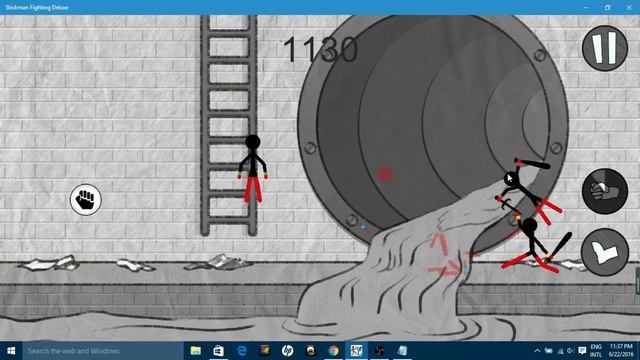This screenshot has height=360, width=640.
Task: Open the OBS recorder taskbar icon
Action: pyautogui.click(x=379, y=351)
